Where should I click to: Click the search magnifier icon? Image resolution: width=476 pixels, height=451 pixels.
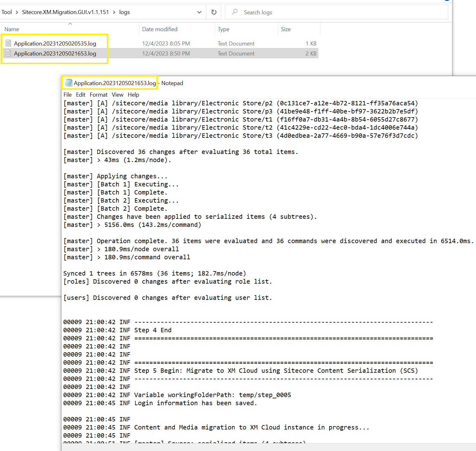coord(235,12)
